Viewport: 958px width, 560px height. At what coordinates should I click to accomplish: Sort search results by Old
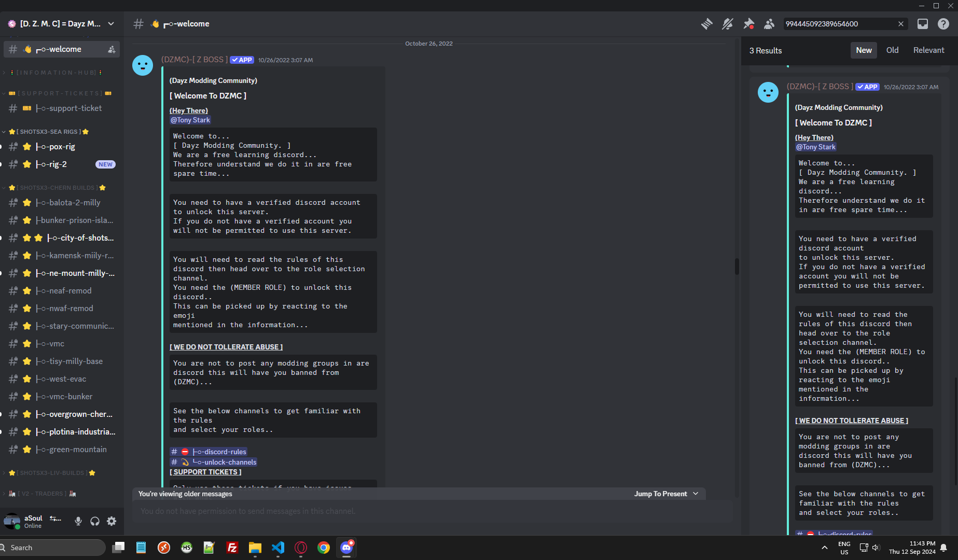pyautogui.click(x=892, y=50)
